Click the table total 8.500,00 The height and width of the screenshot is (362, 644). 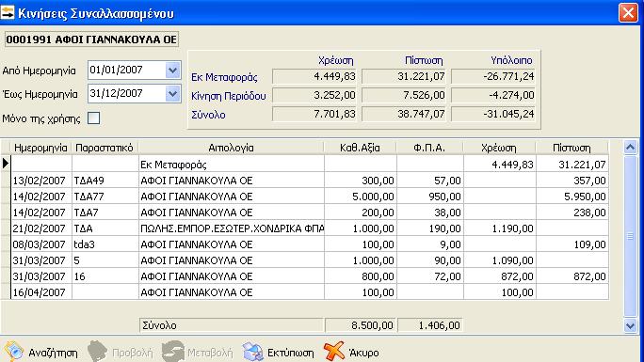coord(361,325)
